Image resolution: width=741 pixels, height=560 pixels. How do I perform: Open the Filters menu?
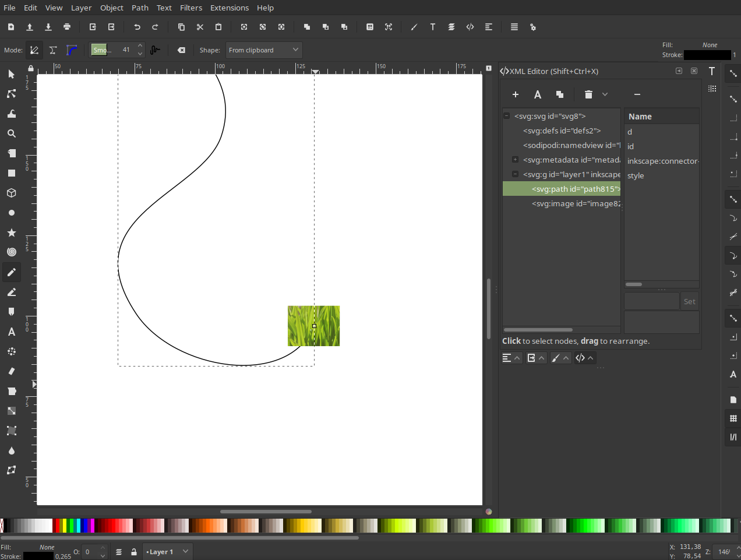point(190,8)
